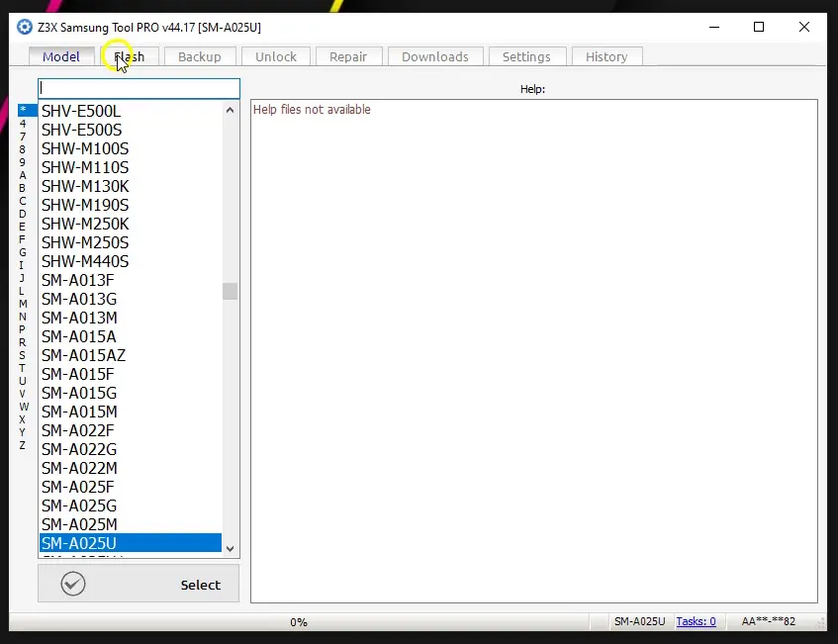Image resolution: width=838 pixels, height=644 pixels.
Task: Jump to letter A in the sidebar index
Action: tap(22, 174)
